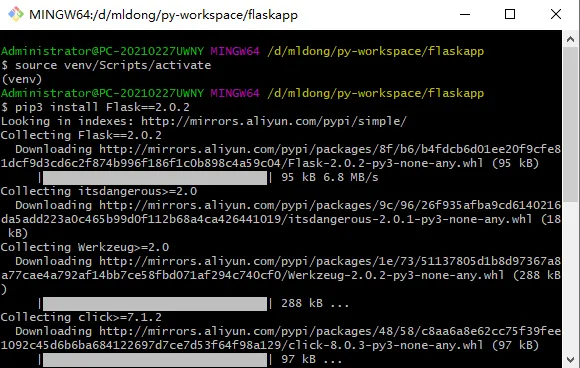
Task: Click the Werkzeug 288 kB progress bar
Action: click(155, 304)
